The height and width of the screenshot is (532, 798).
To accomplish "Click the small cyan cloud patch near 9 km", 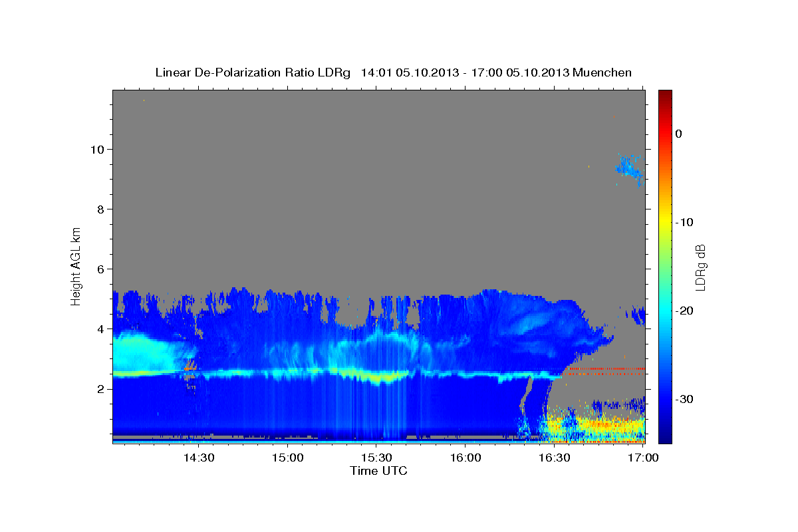I will pyautogui.click(x=629, y=168).
